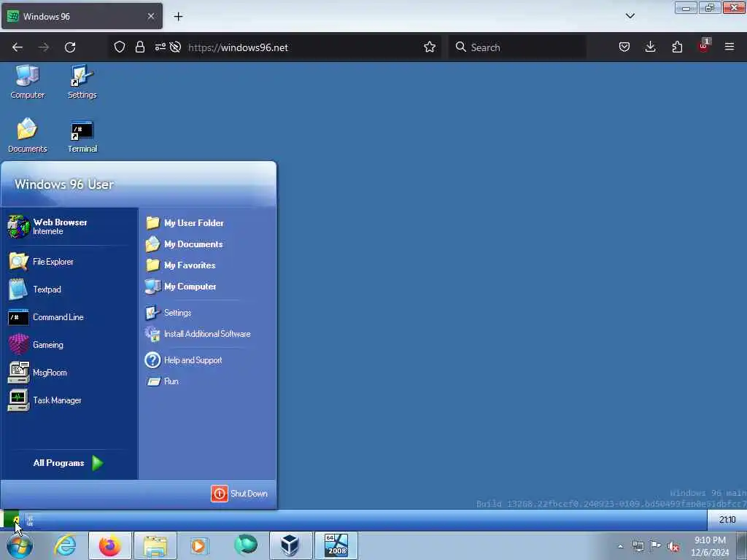Open the system clock showing 9:10 PM
747x560 pixels.
(x=710, y=546)
